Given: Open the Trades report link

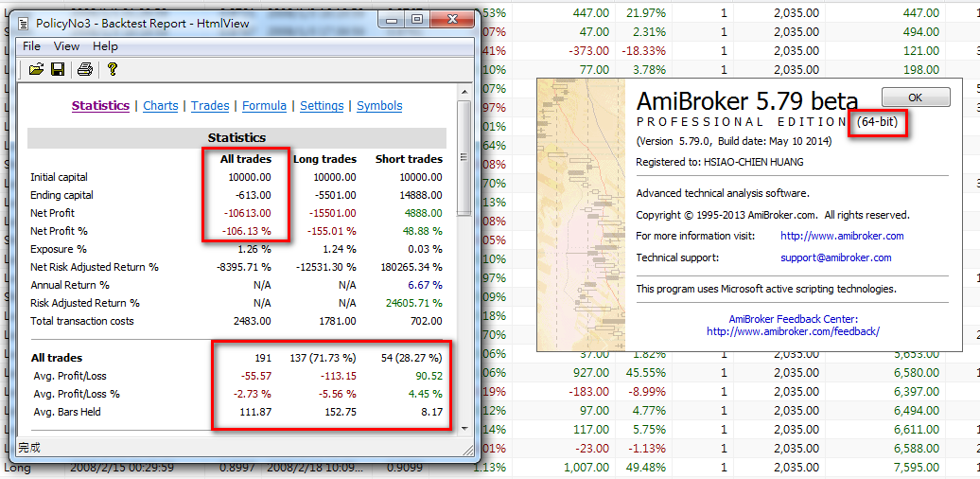Looking at the screenshot, I should [x=210, y=106].
